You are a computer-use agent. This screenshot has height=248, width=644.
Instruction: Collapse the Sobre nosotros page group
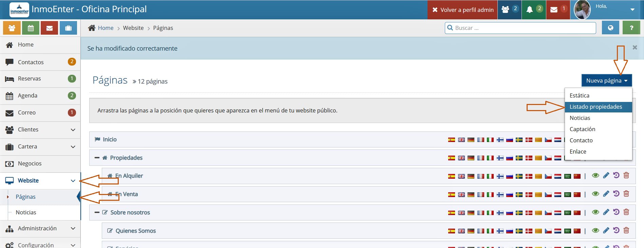coord(97,212)
